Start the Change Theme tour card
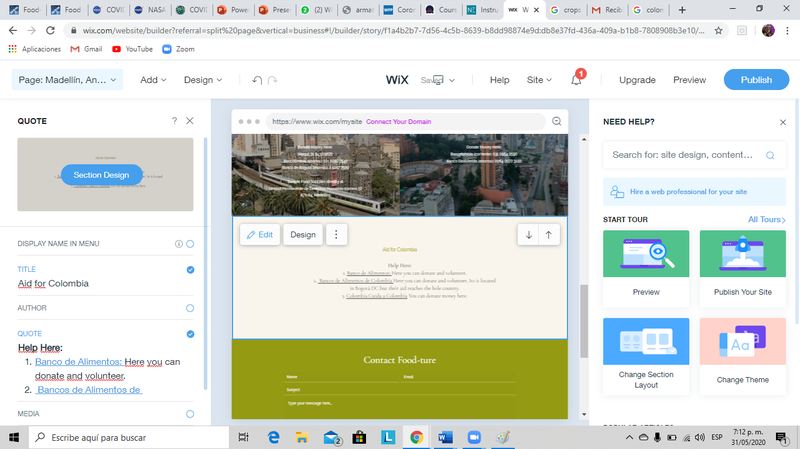The width and height of the screenshot is (800, 449). (742, 356)
